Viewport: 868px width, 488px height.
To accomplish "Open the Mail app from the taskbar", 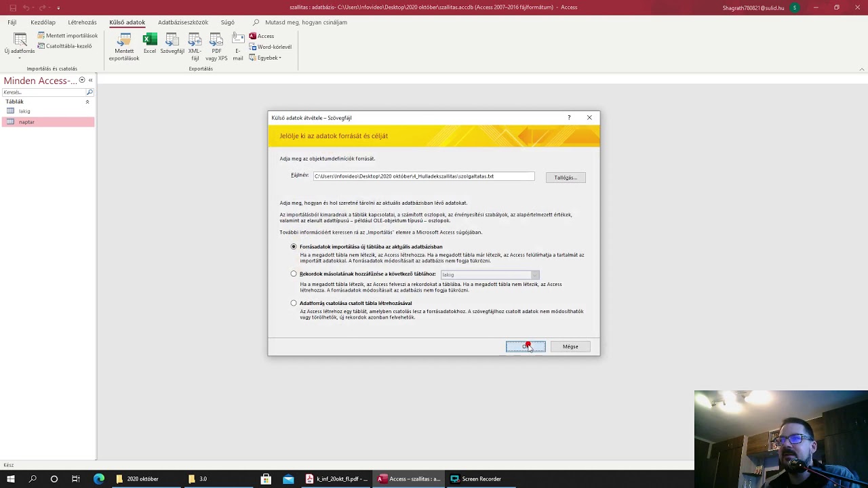I will pos(288,479).
